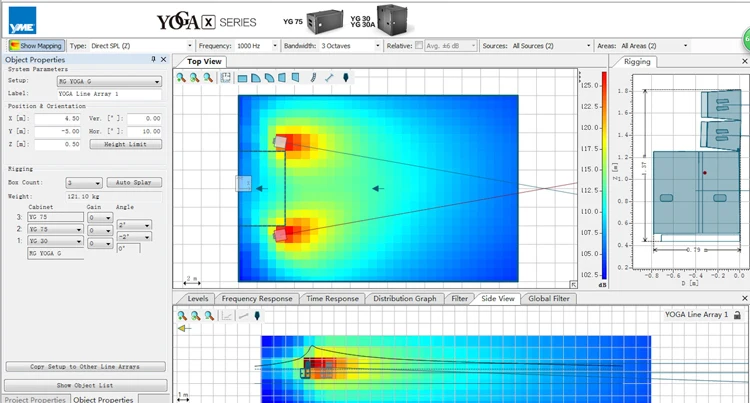This screenshot has width=750, height=403.
Task: Click the dashed selection frame icon in Top View toolbar
Action: point(225,77)
